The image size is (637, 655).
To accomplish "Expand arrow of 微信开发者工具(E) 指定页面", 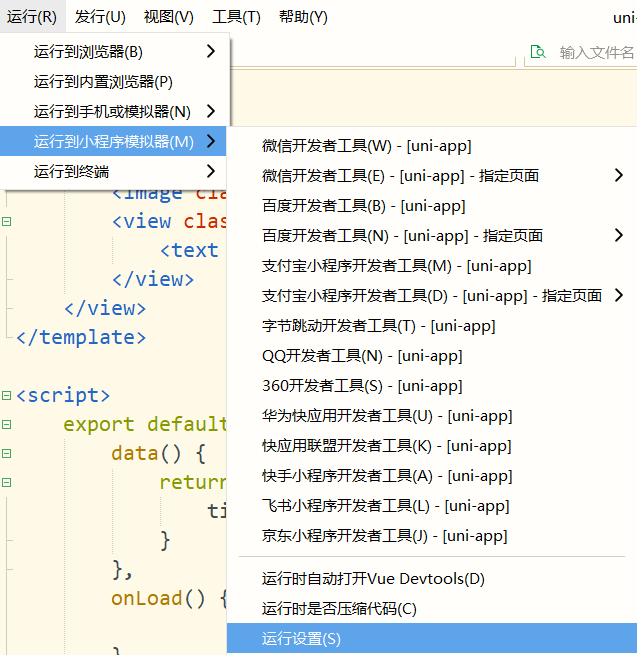I will click(x=619, y=175).
